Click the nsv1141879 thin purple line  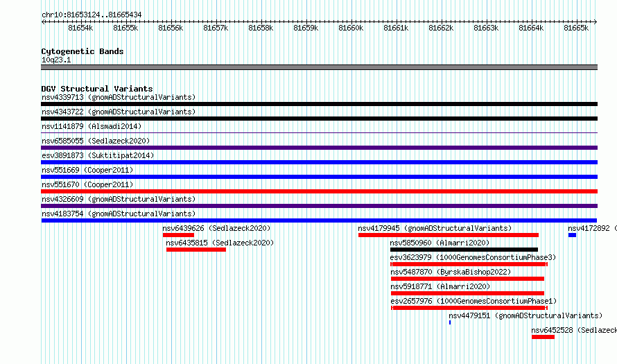319,133
